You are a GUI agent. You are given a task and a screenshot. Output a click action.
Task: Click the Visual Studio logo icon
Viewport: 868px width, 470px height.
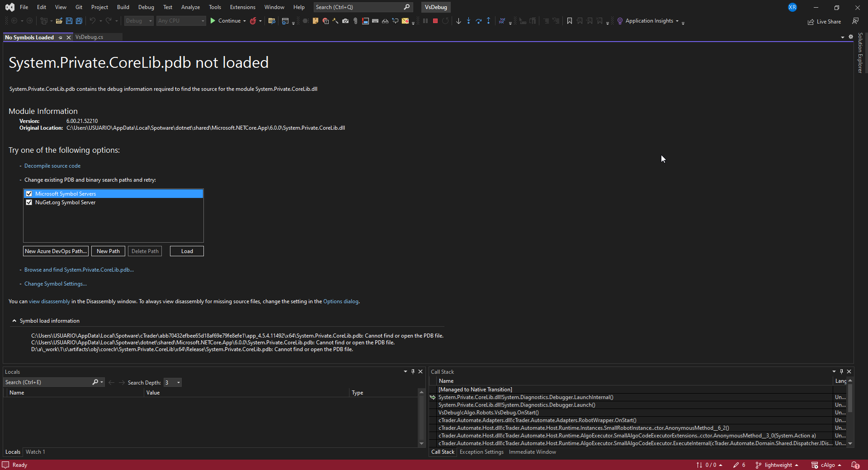[x=9, y=7]
